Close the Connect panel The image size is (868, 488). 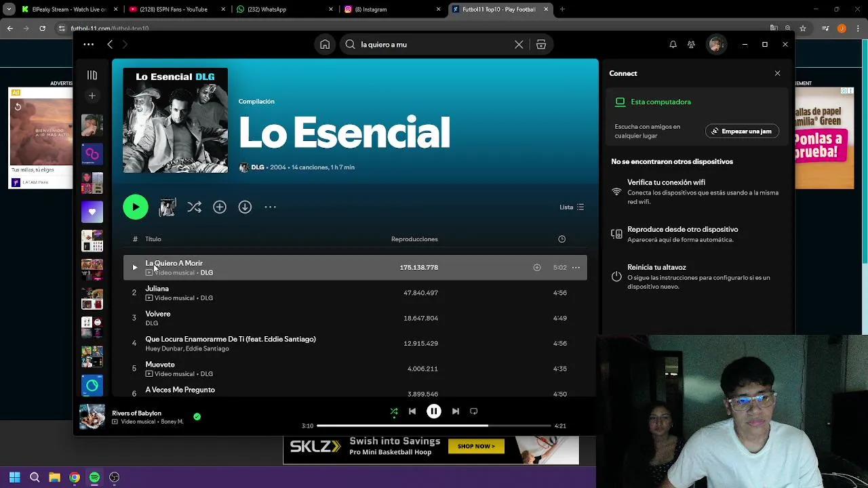pos(777,73)
